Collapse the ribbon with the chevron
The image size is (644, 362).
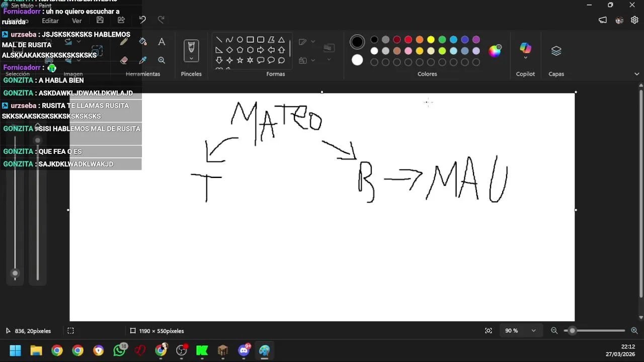(636, 74)
